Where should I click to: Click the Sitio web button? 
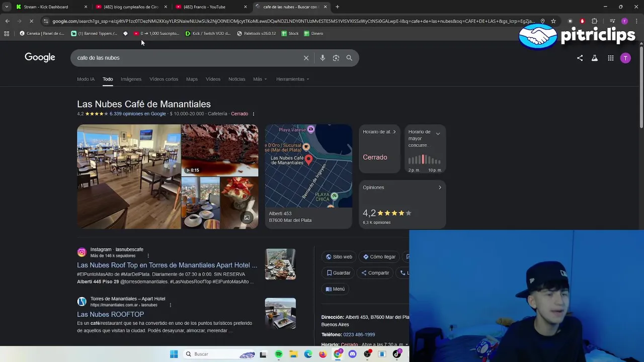coord(339,257)
